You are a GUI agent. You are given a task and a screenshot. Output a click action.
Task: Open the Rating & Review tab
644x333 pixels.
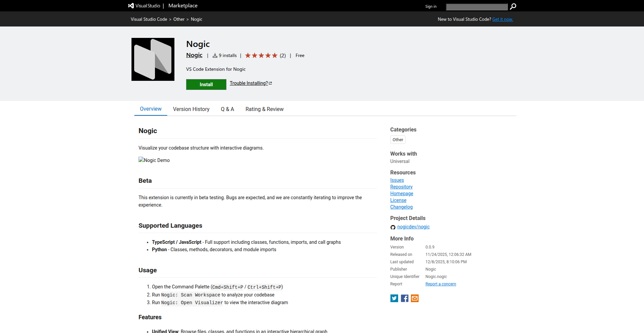pyautogui.click(x=264, y=109)
